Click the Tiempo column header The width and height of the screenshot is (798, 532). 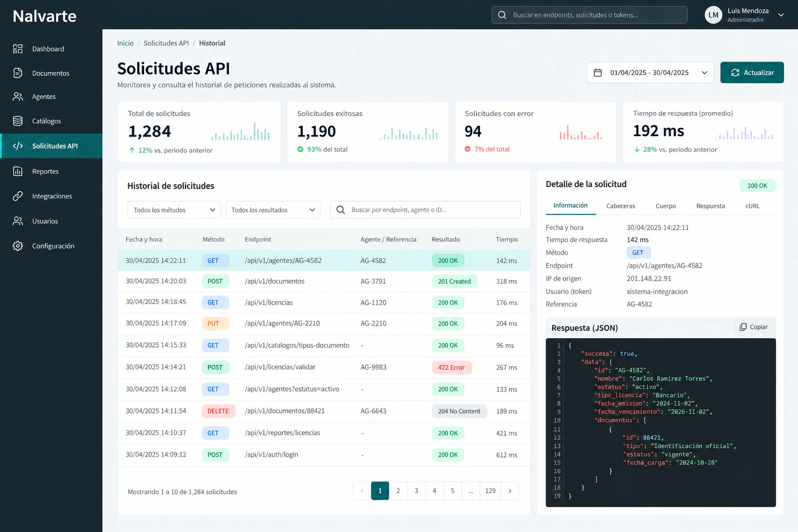[507, 240]
